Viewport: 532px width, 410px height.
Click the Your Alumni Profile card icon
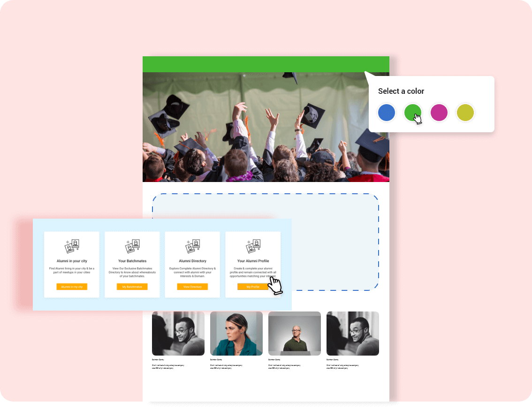pyautogui.click(x=253, y=246)
